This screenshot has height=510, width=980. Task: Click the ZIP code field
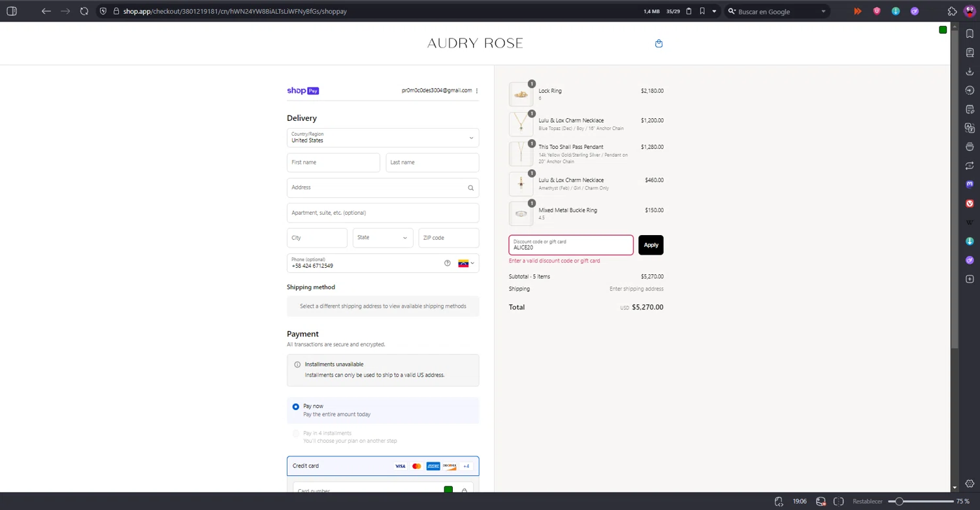point(449,238)
